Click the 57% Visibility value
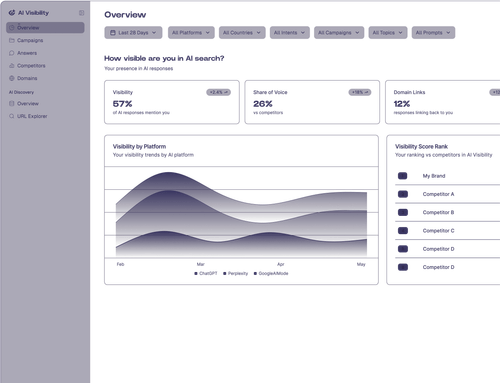 [x=123, y=104]
